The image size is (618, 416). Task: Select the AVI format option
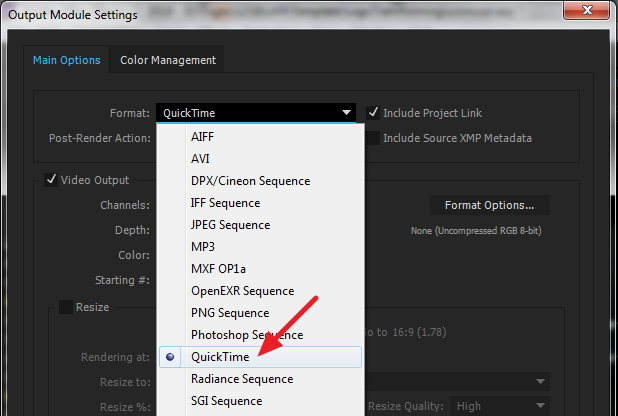click(x=200, y=159)
